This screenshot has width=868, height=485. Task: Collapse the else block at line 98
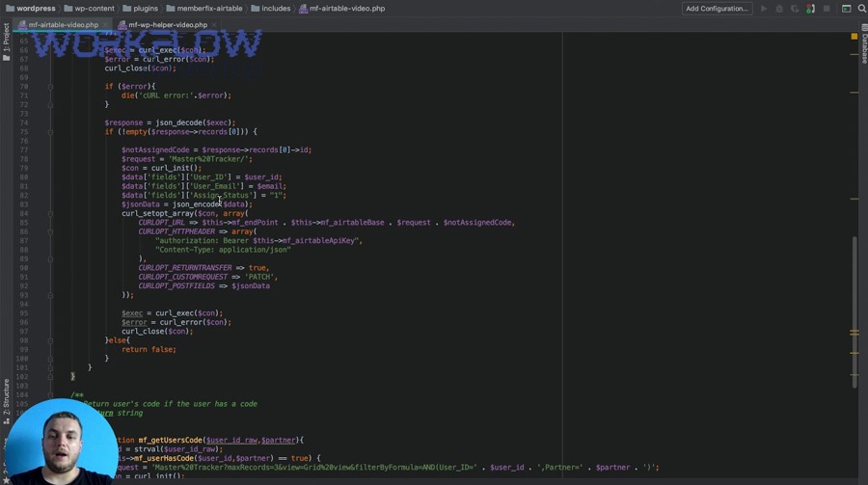pyautogui.click(x=50, y=340)
